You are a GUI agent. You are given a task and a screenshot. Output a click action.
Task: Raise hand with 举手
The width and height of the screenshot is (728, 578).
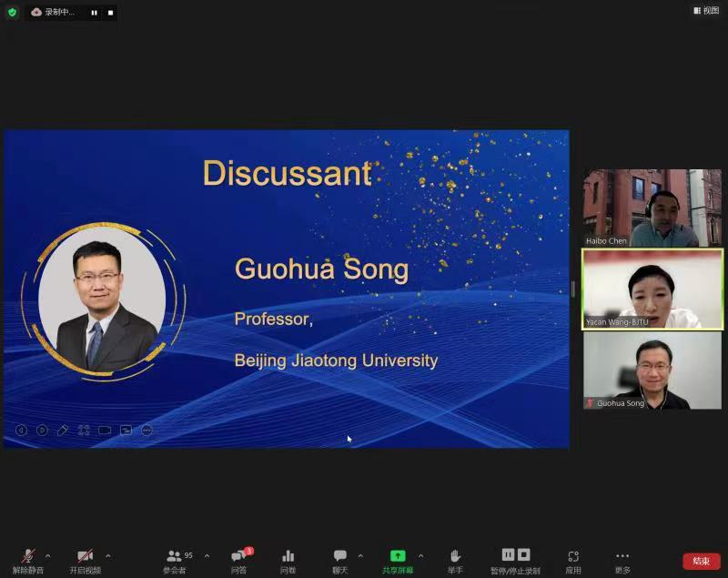(455, 561)
